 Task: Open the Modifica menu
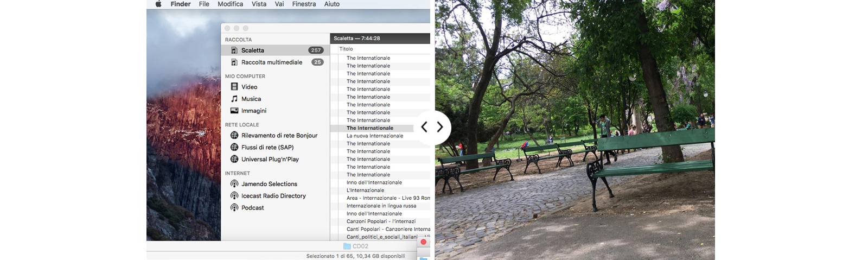tap(230, 4)
